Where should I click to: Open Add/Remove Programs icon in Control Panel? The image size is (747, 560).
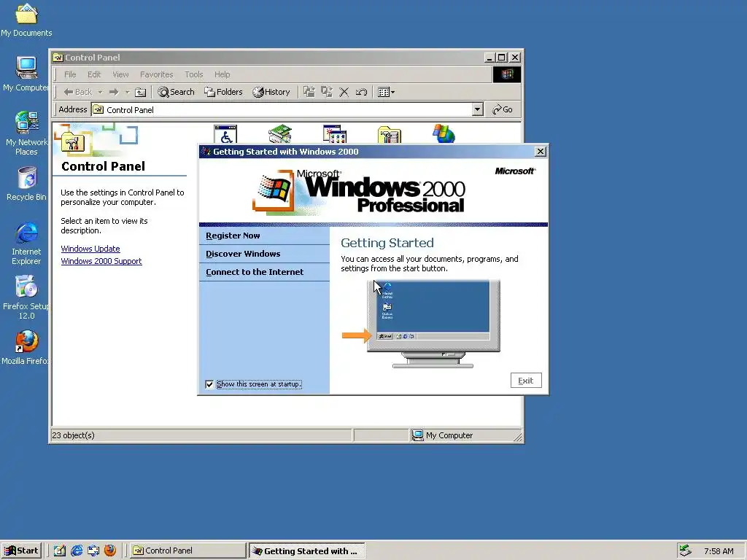[x=334, y=134]
